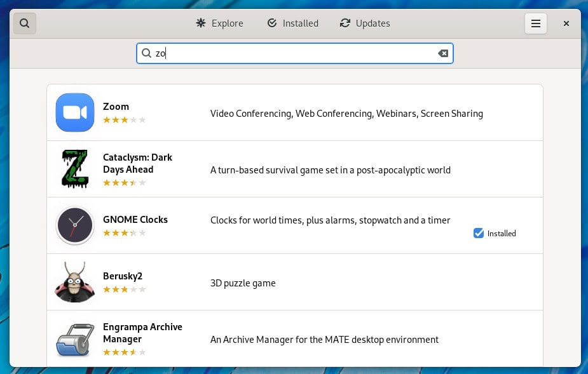Close the Software window
The image size is (588, 374).
tap(566, 23)
